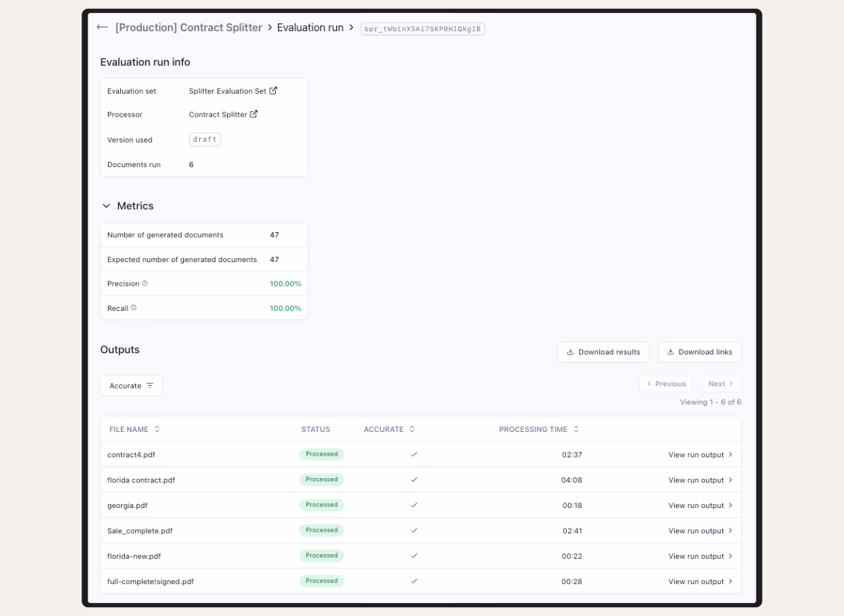Sort by Accurate column arrows
The image size is (844, 616).
(x=412, y=429)
